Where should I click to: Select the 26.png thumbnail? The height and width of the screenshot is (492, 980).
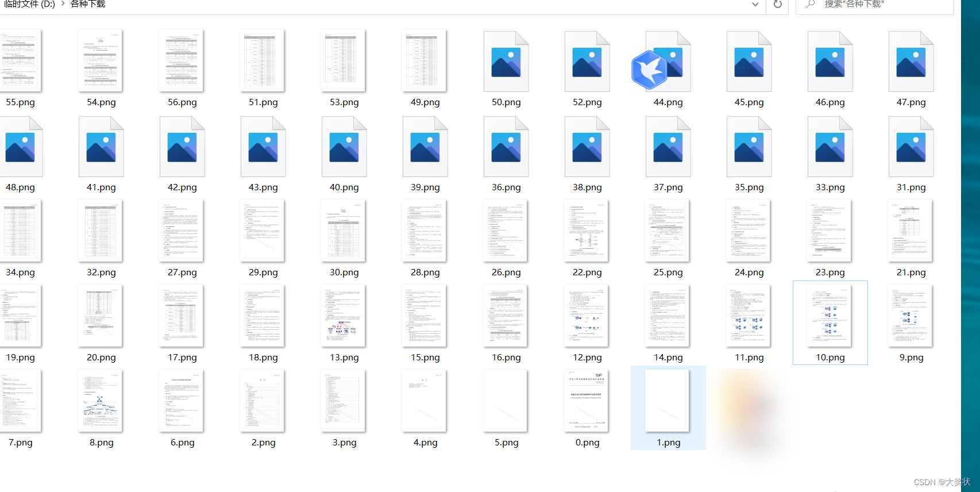[506, 230]
